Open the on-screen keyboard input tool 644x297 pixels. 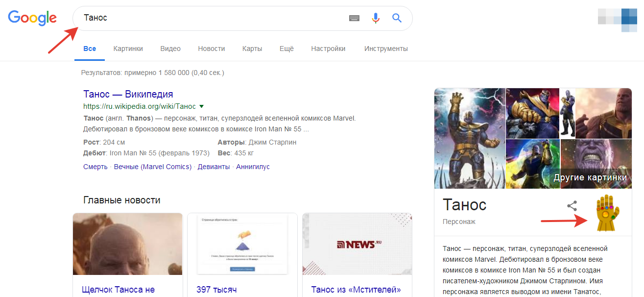(x=354, y=18)
